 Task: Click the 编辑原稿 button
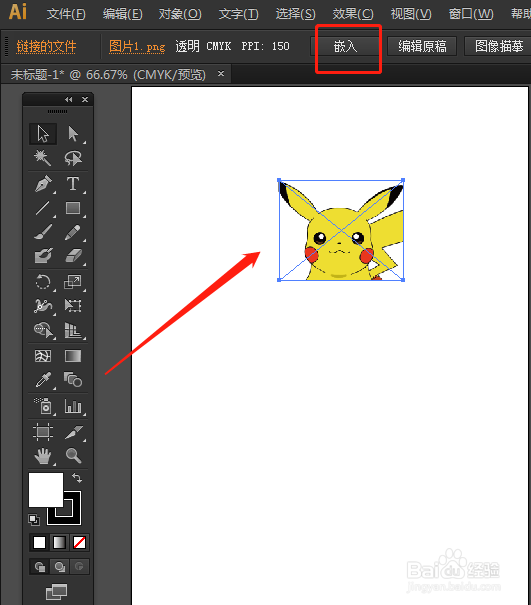click(x=422, y=47)
